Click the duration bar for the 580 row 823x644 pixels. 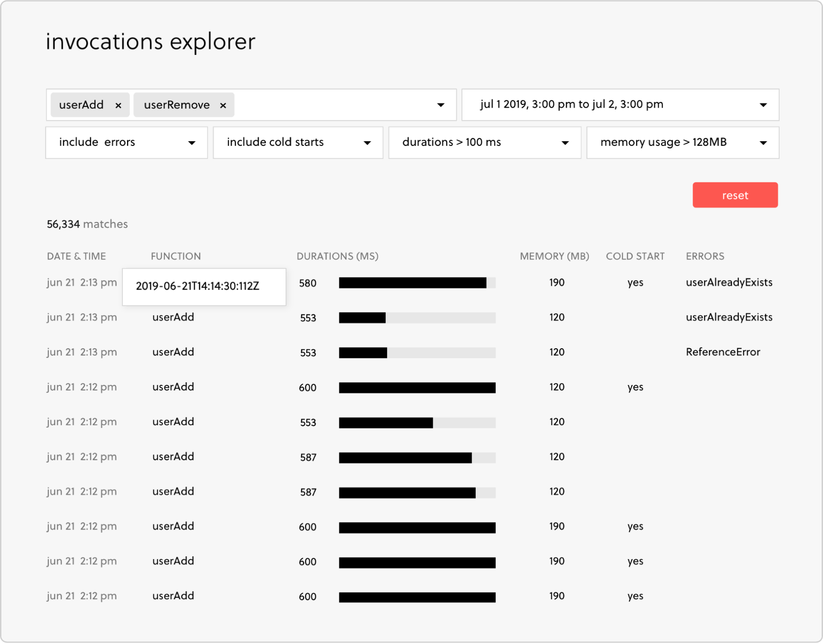[x=417, y=283]
